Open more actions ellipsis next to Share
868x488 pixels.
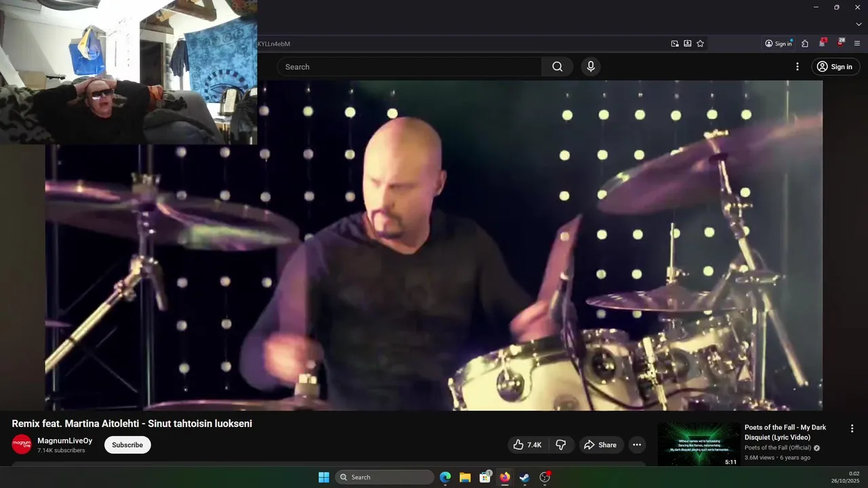pyautogui.click(x=637, y=445)
